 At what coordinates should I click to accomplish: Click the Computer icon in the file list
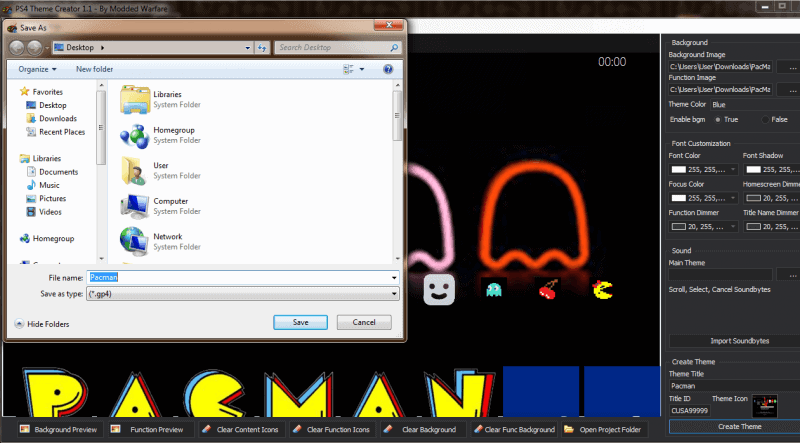(x=135, y=206)
